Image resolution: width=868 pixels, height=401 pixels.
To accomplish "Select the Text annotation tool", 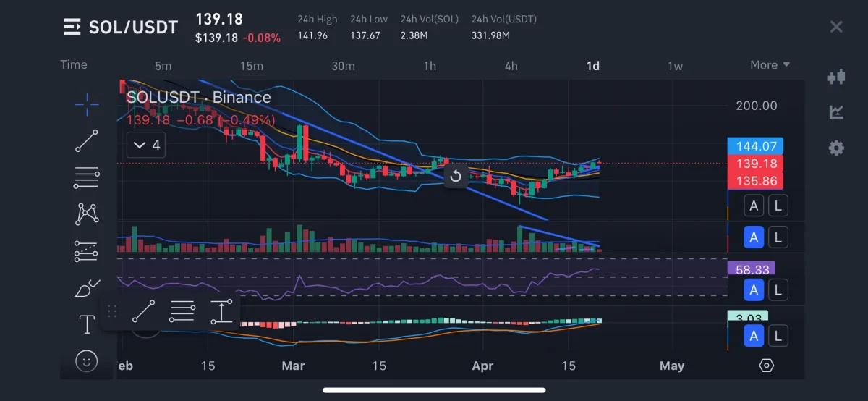I will coord(87,324).
